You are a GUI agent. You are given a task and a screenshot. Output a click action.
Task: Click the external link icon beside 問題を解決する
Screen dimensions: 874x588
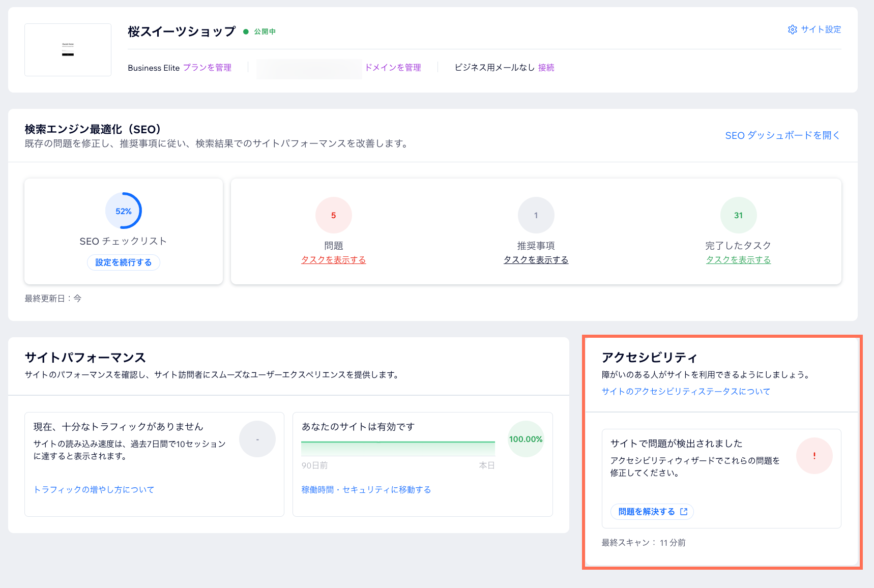pos(684,512)
